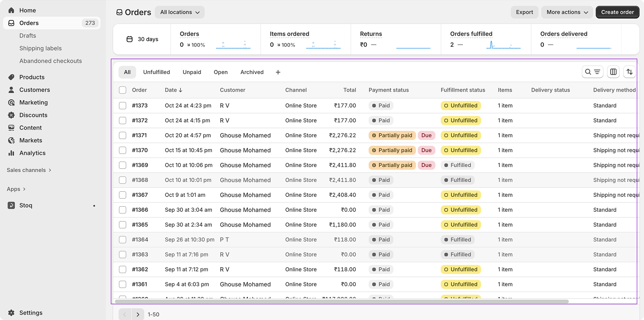The height and width of the screenshot is (320, 644).
Task: Check the checkbox for order #1365
Action: pyautogui.click(x=123, y=224)
